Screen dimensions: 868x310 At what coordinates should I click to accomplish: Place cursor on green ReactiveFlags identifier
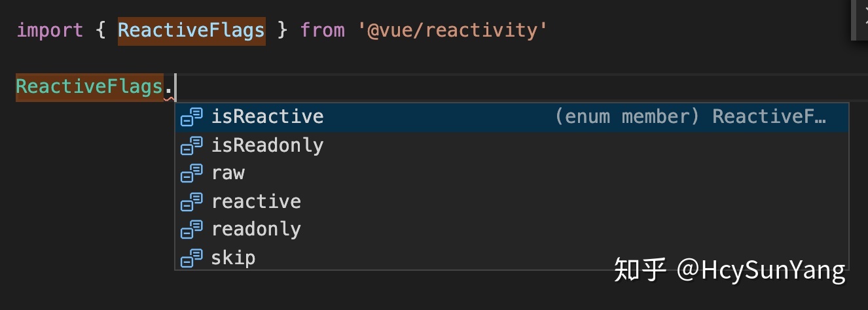[89, 87]
